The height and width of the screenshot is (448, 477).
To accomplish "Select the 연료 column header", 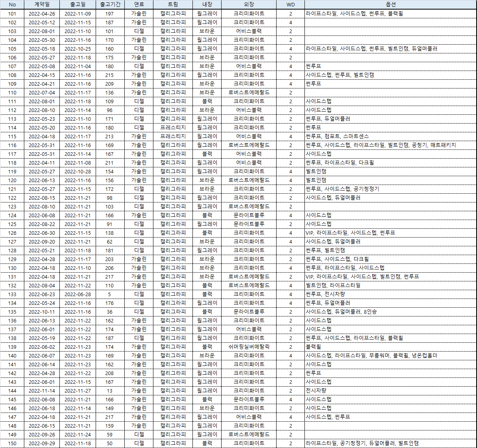I will (139, 4).
